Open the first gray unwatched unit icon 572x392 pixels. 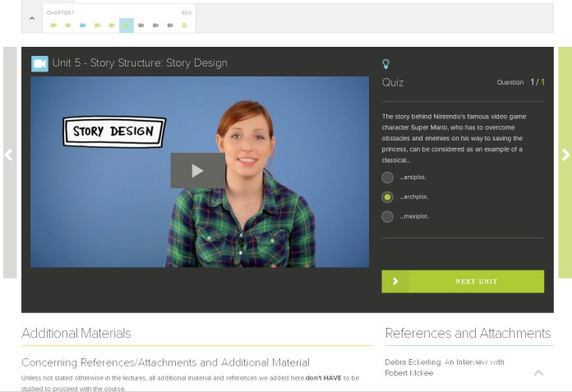141,25
